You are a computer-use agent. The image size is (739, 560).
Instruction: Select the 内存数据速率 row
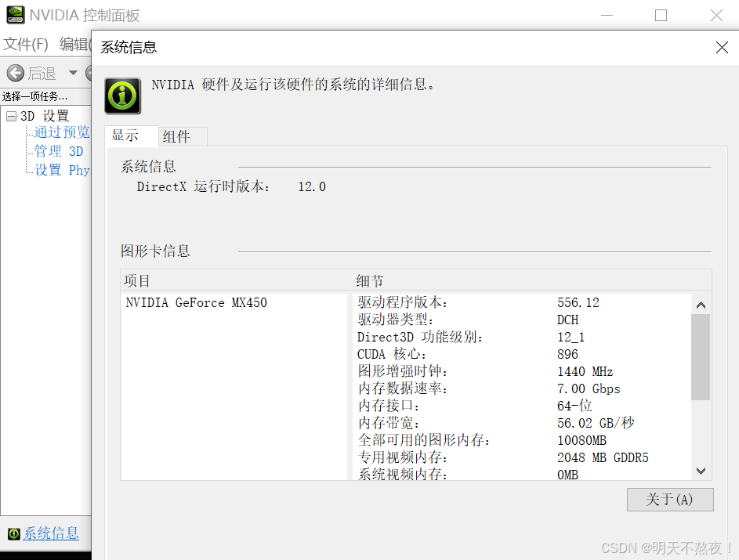tap(522, 388)
